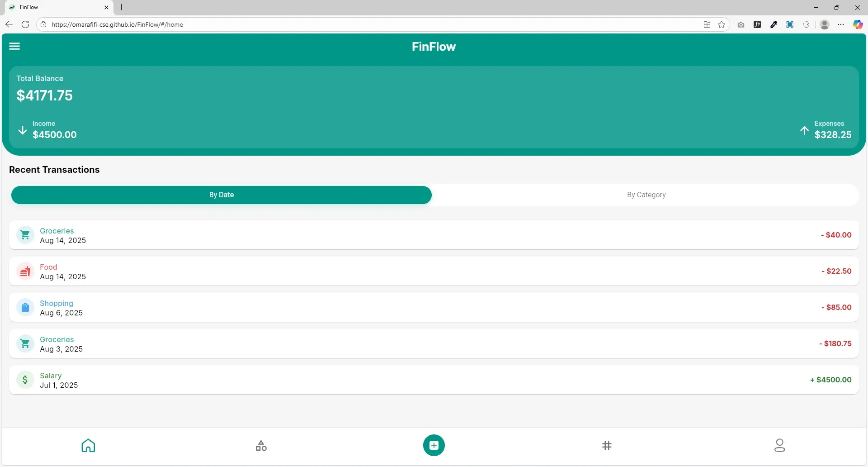
Task: Open the browser extensions puzzle icon
Action: [x=806, y=24]
